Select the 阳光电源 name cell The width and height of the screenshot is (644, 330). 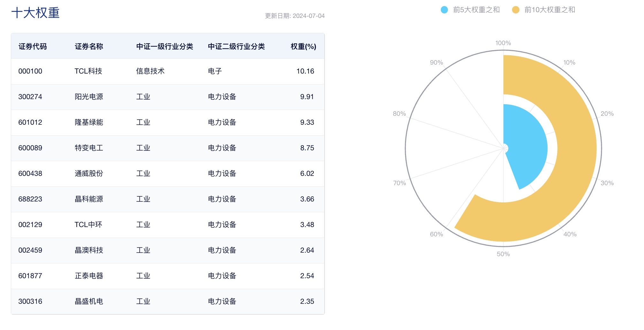89,97
